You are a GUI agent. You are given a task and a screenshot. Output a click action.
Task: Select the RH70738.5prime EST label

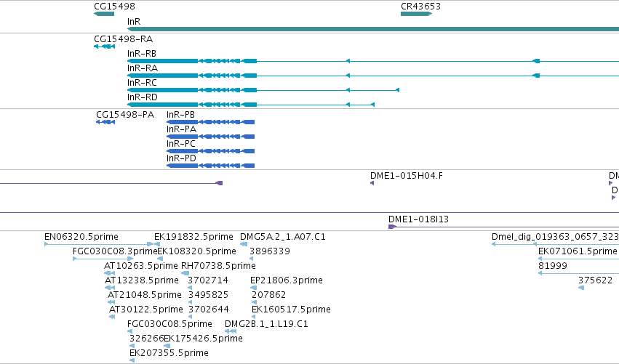point(218,266)
